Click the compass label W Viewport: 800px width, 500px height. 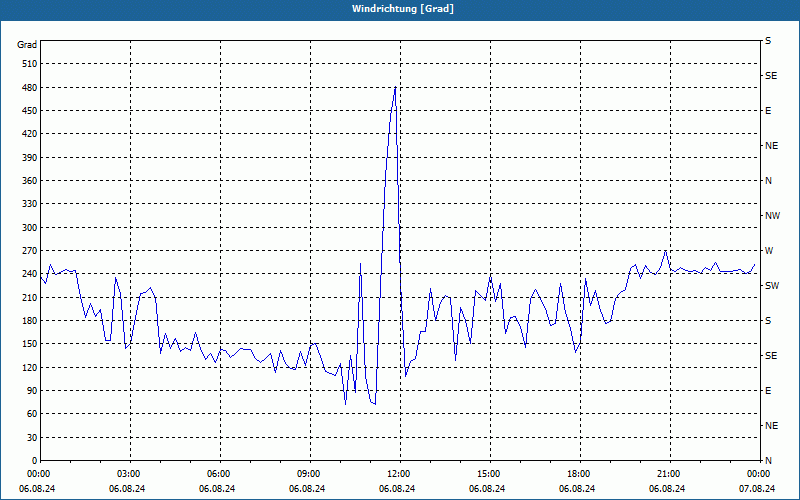[x=769, y=251]
